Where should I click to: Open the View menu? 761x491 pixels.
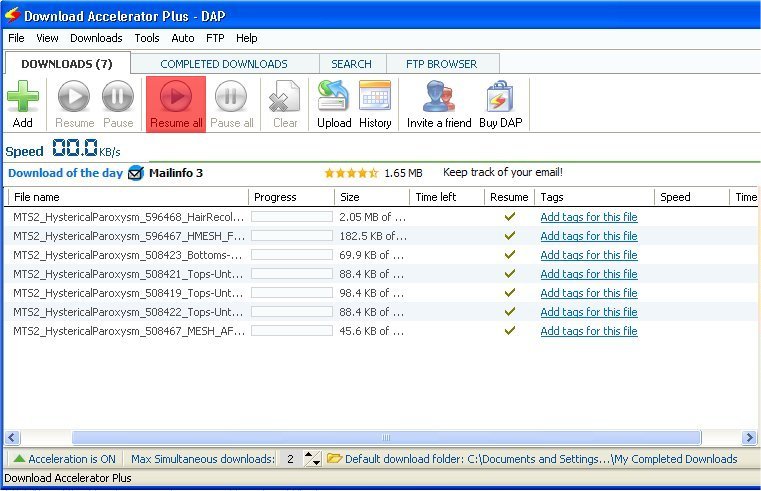tap(47, 38)
